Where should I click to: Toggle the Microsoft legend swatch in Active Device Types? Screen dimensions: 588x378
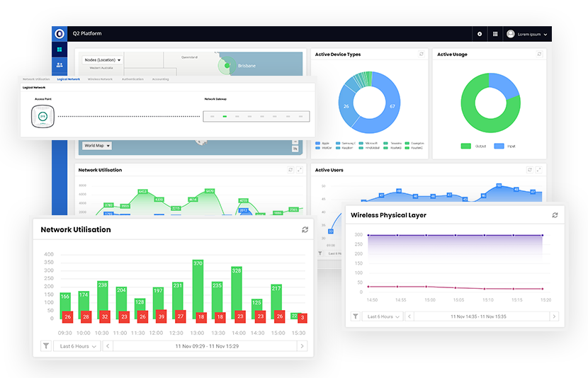tap(361, 143)
